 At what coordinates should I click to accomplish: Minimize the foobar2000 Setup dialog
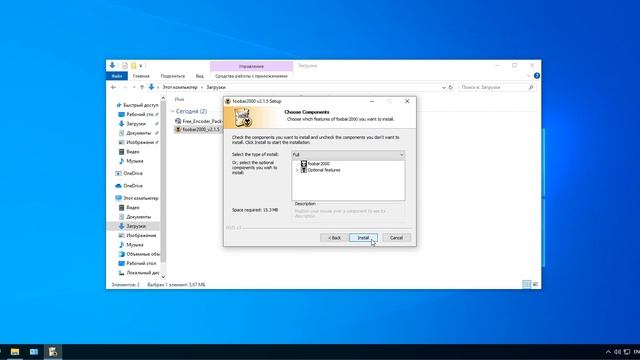click(x=372, y=101)
